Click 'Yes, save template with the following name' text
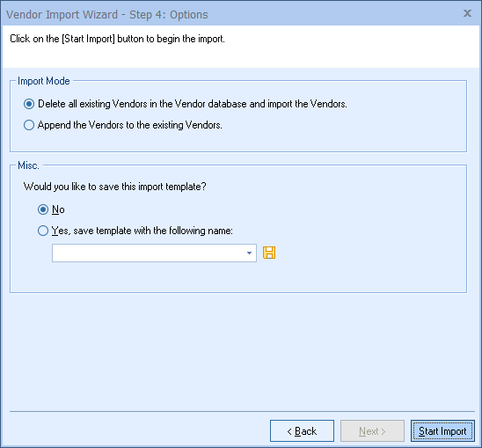Viewport: 482px width, 448px height. [142, 231]
